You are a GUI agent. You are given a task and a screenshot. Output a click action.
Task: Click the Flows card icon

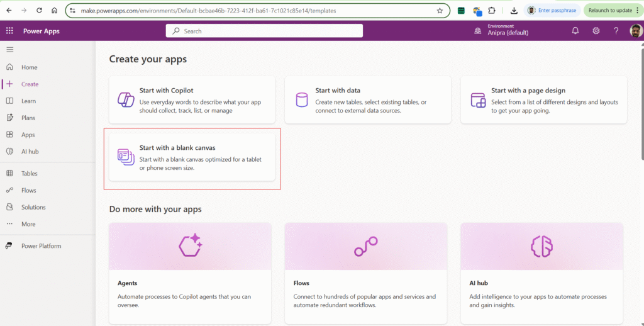(365, 246)
